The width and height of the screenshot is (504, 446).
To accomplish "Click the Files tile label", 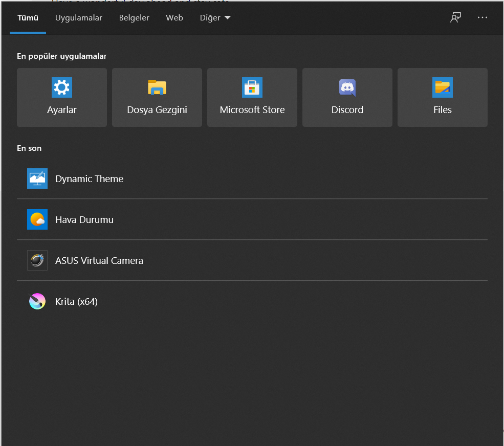I will tap(442, 110).
